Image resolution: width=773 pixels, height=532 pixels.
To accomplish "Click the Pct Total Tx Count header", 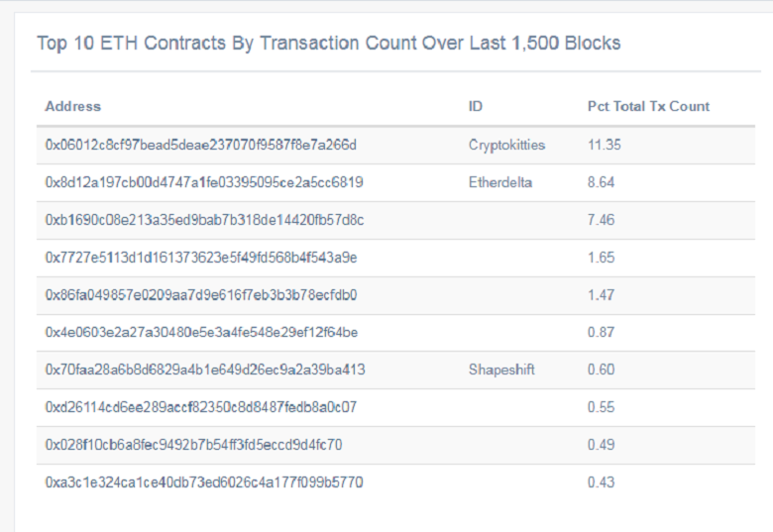I will click(x=648, y=106).
